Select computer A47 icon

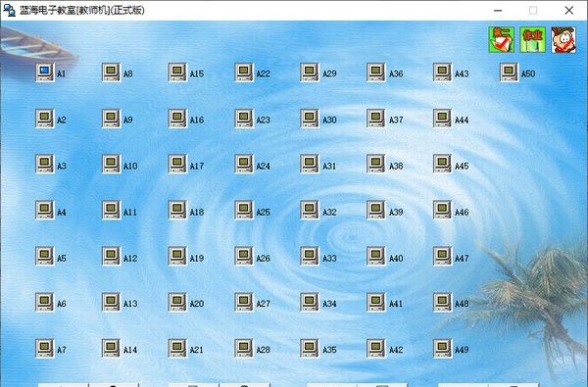point(443,257)
